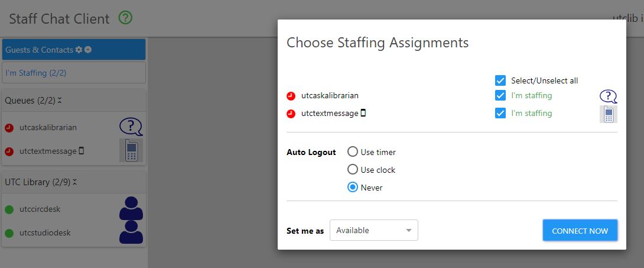Select the Use timer auto logout option
The height and width of the screenshot is (268, 644).
point(353,152)
